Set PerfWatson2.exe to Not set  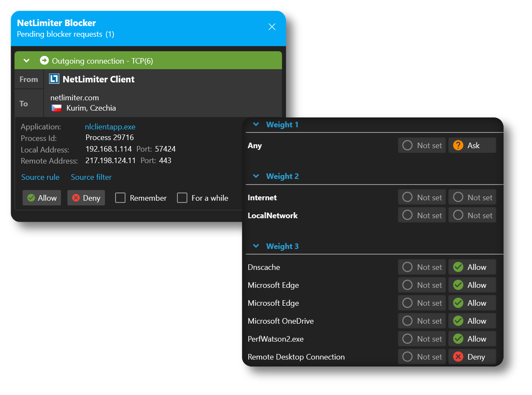(422, 339)
